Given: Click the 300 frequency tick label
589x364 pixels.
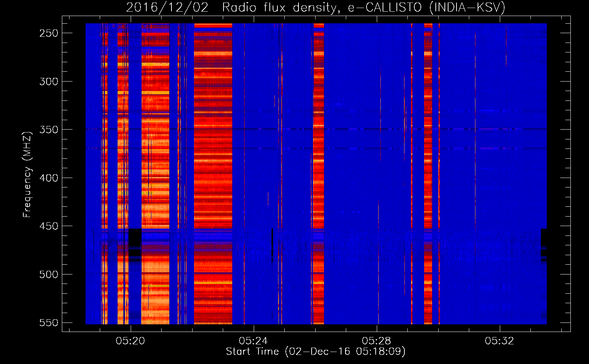Looking at the screenshot, I should click(x=49, y=82).
